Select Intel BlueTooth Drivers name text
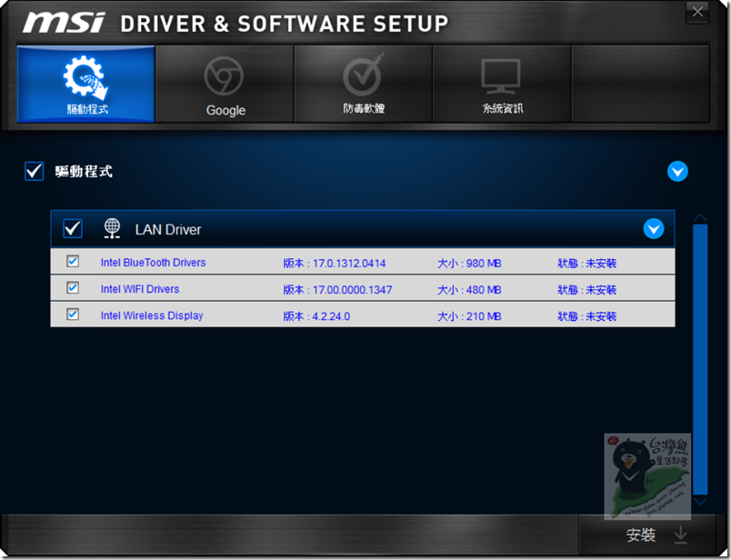Image resolution: width=731 pixels, height=560 pixels. [x=153, y=263]
